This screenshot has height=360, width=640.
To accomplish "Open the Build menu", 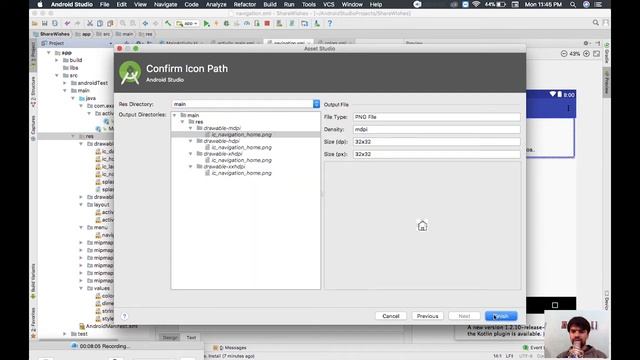I will point(270,4).
